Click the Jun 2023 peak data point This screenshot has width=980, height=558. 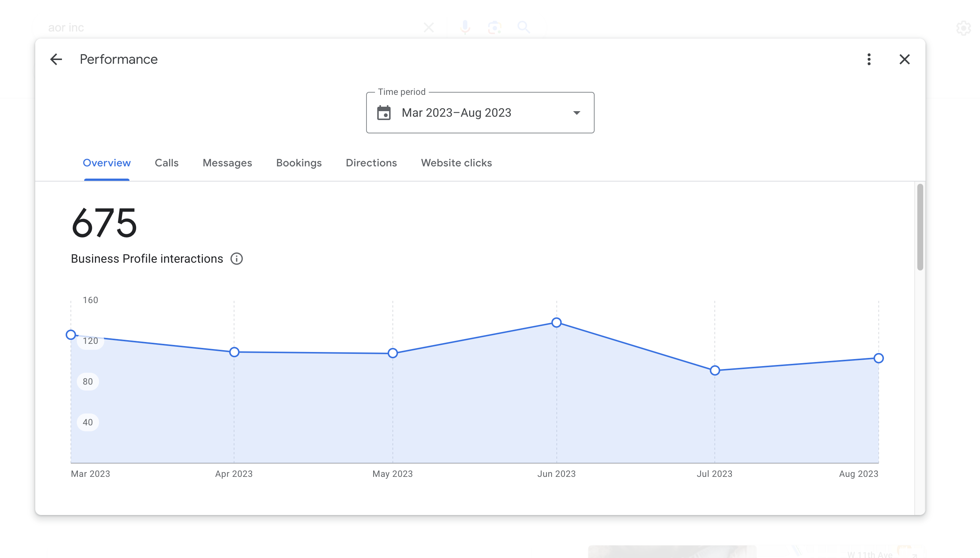pos(556,323)
